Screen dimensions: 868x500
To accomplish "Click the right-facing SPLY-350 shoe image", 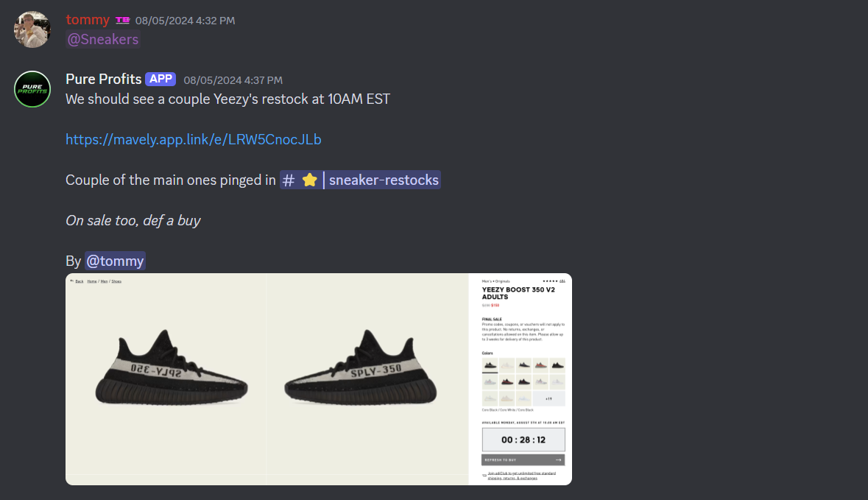I will click(360, 367).
